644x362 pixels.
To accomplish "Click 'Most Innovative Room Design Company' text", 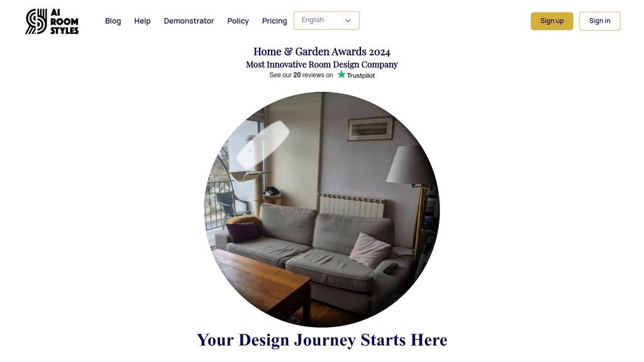I will point(322,65).
